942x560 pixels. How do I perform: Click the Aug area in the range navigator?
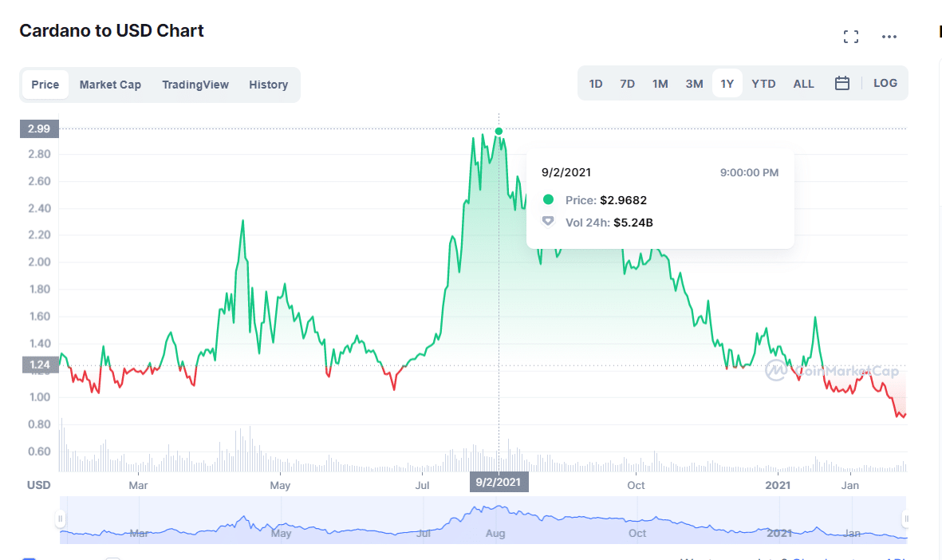(x=495, y=533)
